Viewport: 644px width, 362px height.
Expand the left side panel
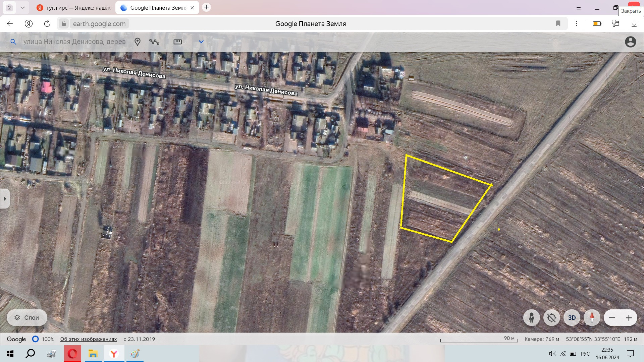coord(5,199)
